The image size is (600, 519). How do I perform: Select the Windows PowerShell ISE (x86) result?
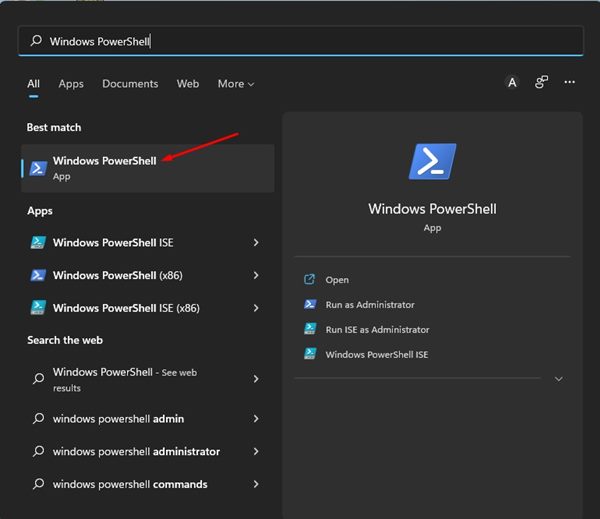[148, 308]
